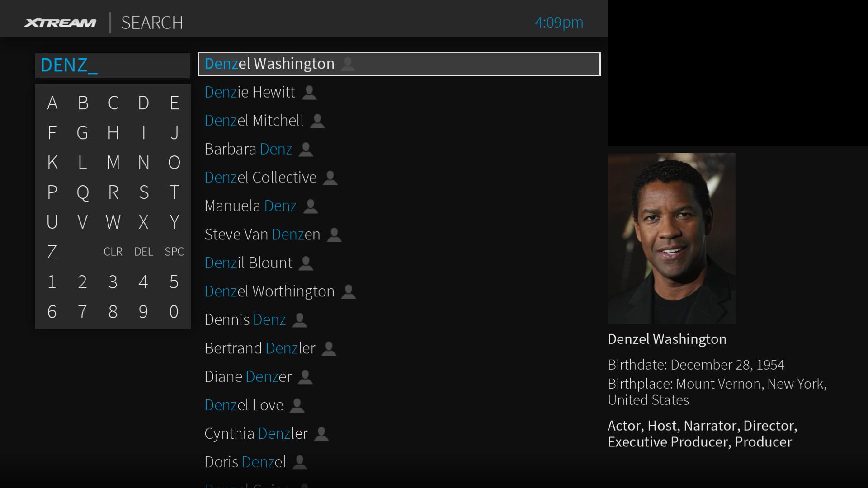Click the SEARCH header title
This screenshot has height=488, width=868.
[x=152, y=23]
